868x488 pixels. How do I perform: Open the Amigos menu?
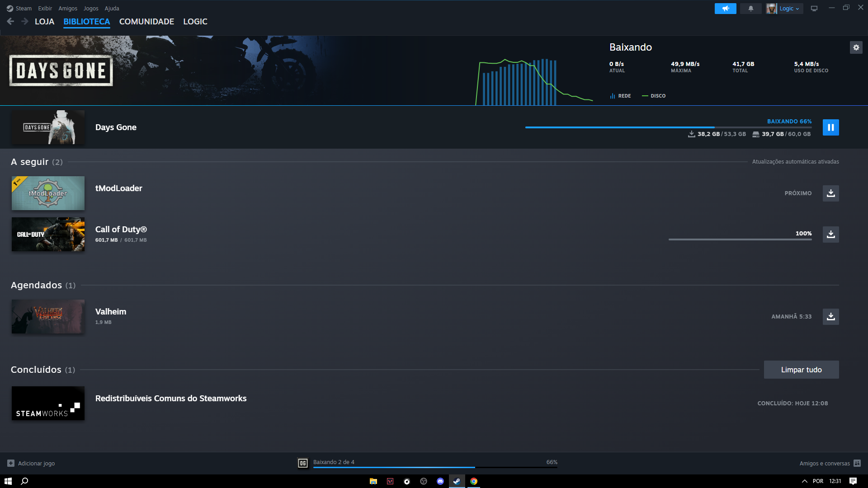[x=68, y=9]
